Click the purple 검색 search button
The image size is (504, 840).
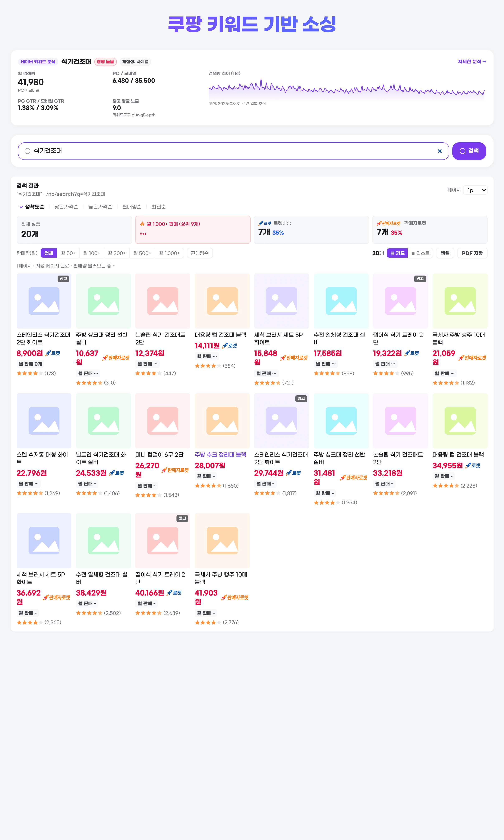469,151
